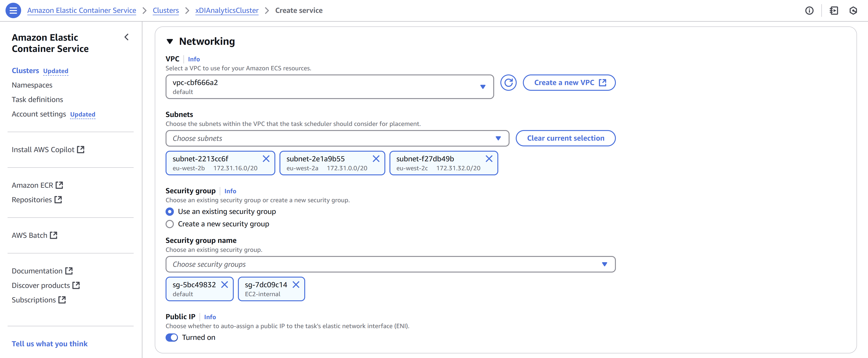This screenshot has width=868, height=358.
Task: Open Namespaces in the sidebar
Action: [32, 85]
